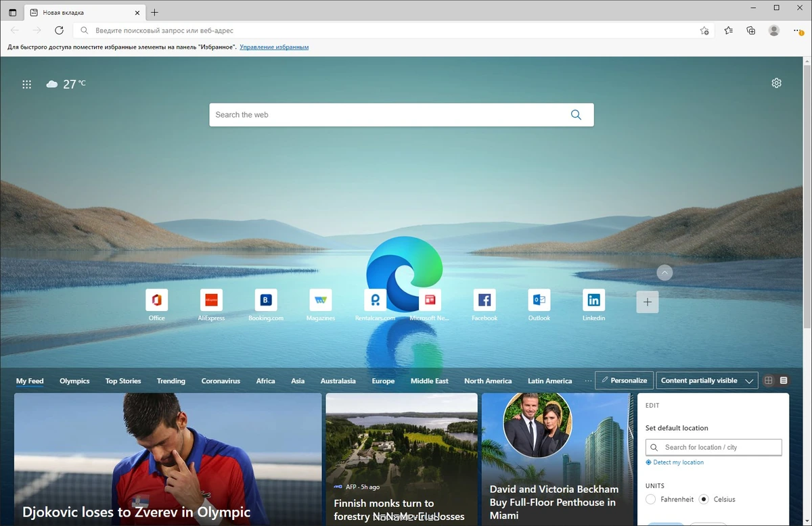Open the vertical tabs menu icon
This screenshot has width=812, height=526.
point(12,12)
